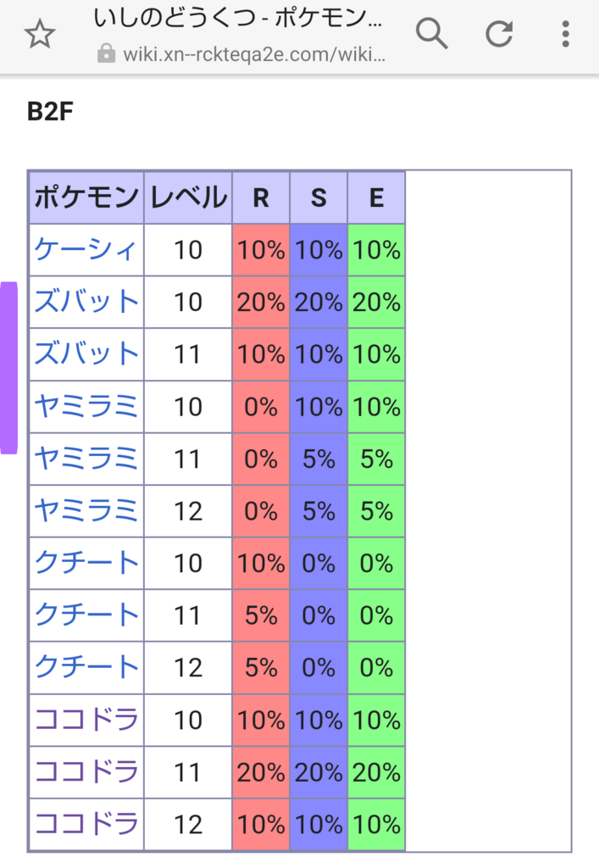Click the ポケモン column header
The width and height of the screenshot is (599, 868).
86,198
